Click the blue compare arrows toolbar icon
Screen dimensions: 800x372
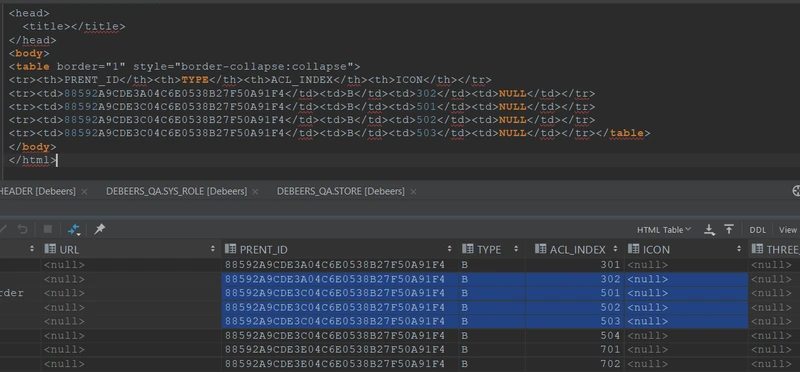coord(74,230)
